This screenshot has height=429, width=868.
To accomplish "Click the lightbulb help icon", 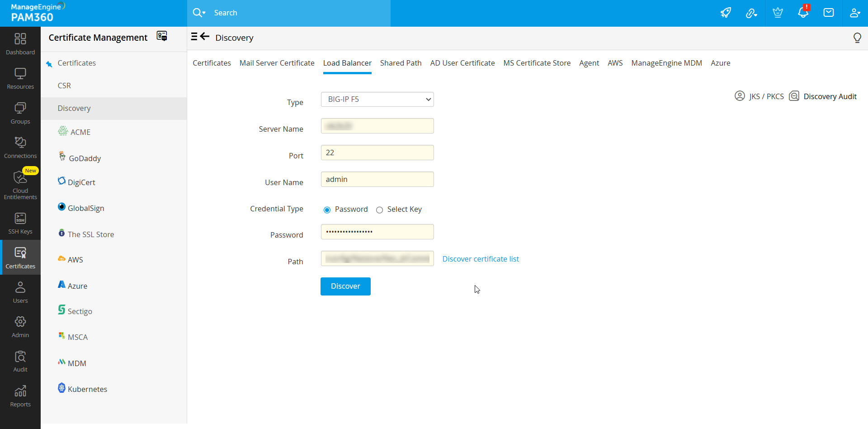I will pos(857,38).
